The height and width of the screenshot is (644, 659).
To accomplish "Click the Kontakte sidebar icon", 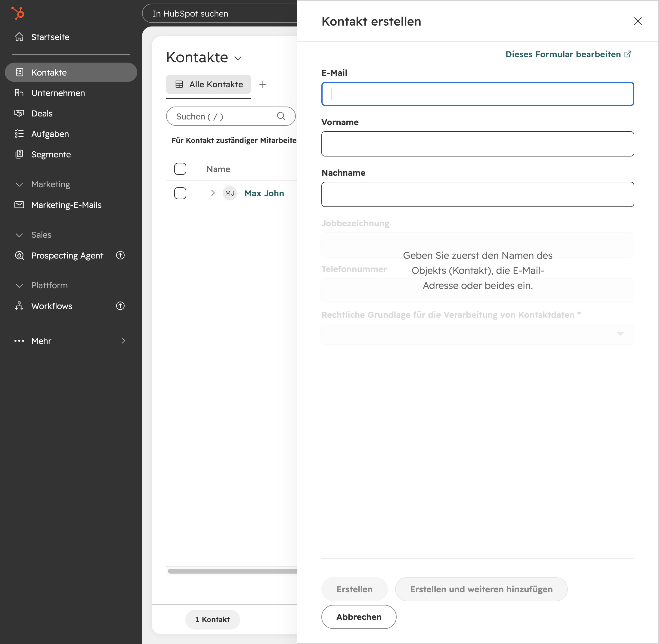I will pos(19,72).
